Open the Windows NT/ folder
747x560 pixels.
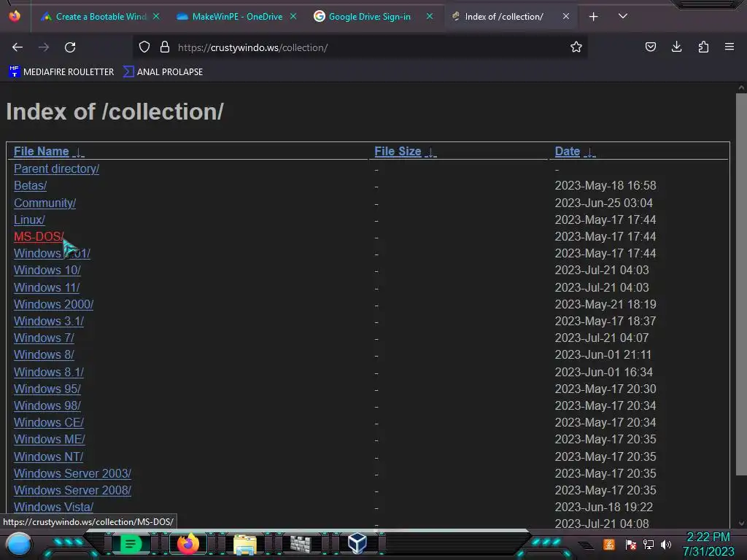coord(49,457)
